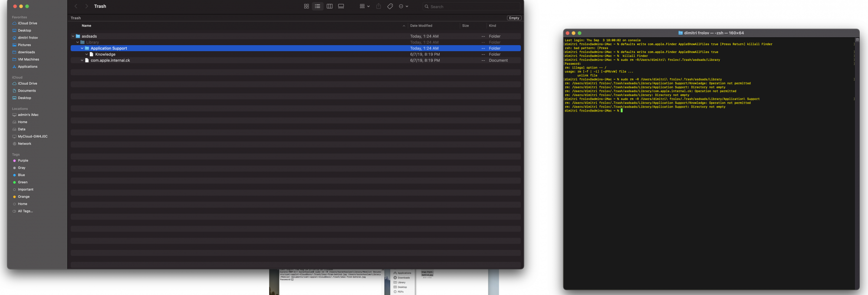Open the Action (ellipsis) menu in toolbar

pos(404,7)
